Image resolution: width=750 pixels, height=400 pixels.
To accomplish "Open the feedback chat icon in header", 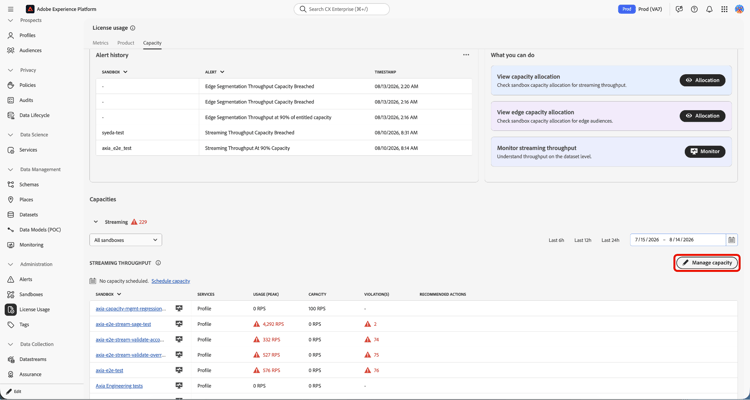I will click(x=679, y=9).
